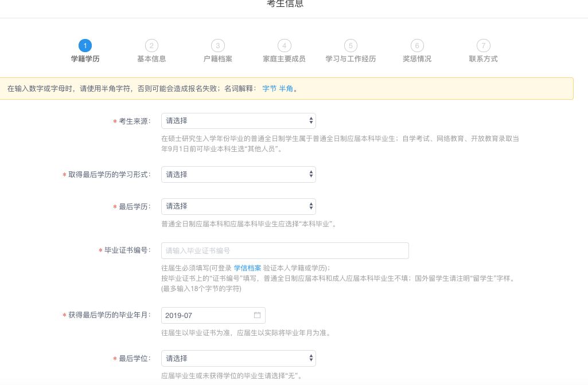The height and width of the screenshot is (385, 588).
Task: Click step 3 circle icon above 户籍档案
Action: coord(217,46)
